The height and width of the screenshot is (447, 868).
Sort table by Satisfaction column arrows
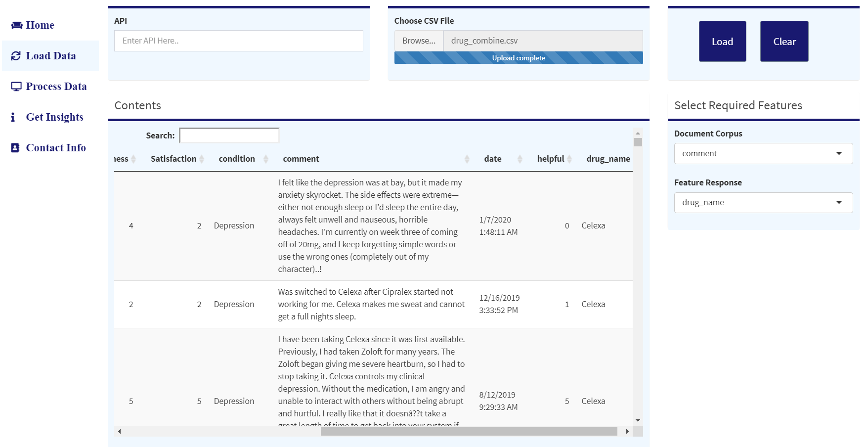pyautogui.click(x=202, y=159)
